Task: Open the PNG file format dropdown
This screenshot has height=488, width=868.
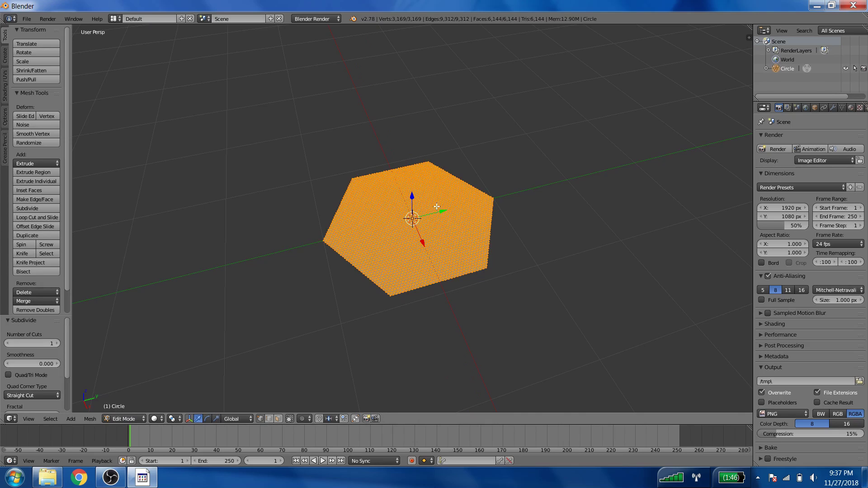Action: tap(783, 413)
